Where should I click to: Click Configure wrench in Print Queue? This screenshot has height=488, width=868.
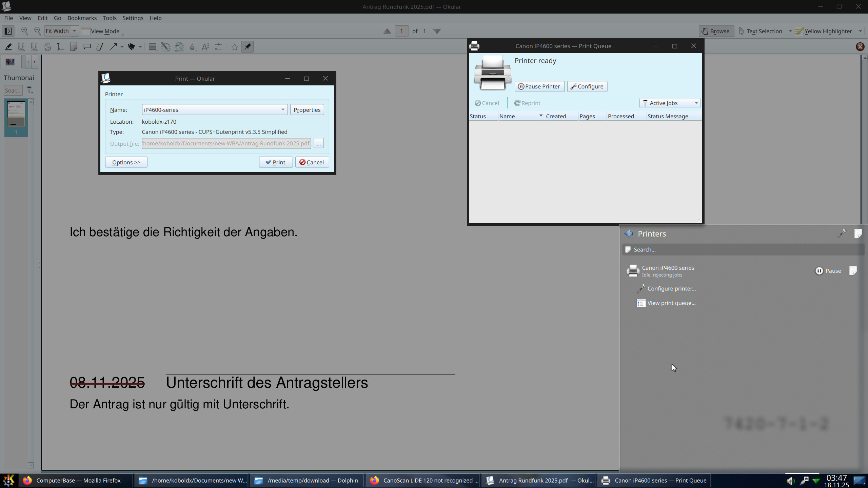click(x=587, y=86)
